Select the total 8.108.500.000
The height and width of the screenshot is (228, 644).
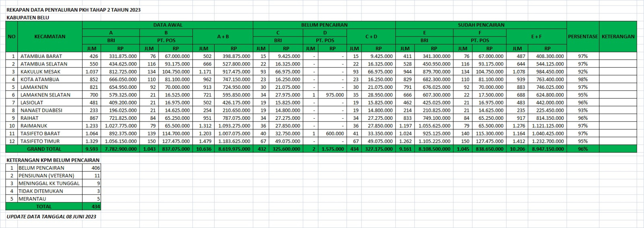434,149
